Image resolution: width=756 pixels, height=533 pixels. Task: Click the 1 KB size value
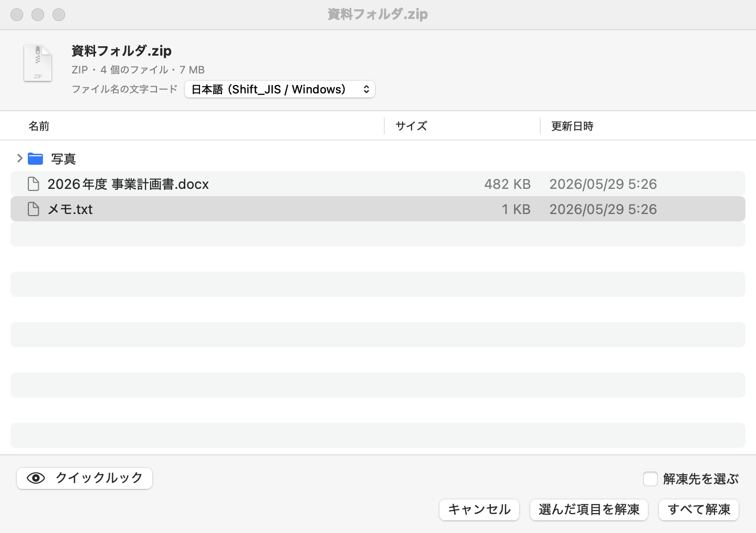pyautogui.click(x=516, y=209)
